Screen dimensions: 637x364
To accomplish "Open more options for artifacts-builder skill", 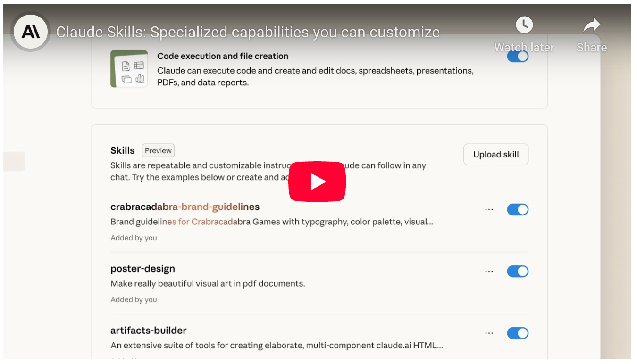I will tap(489, 333).
